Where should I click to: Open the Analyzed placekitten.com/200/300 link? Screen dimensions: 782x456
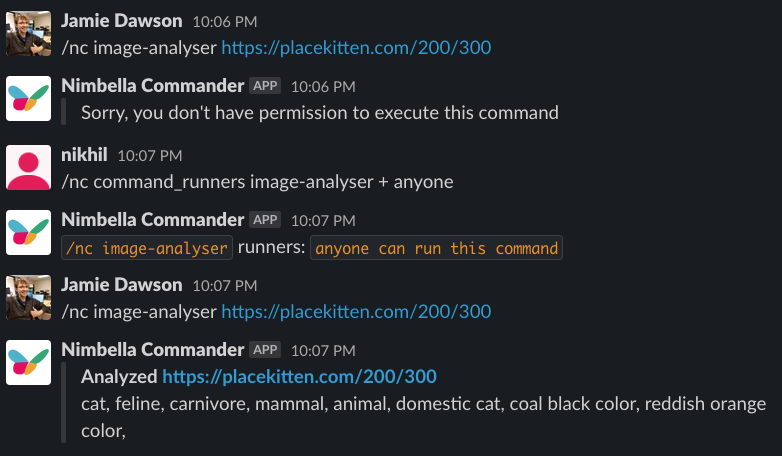[x=299, y=377]
